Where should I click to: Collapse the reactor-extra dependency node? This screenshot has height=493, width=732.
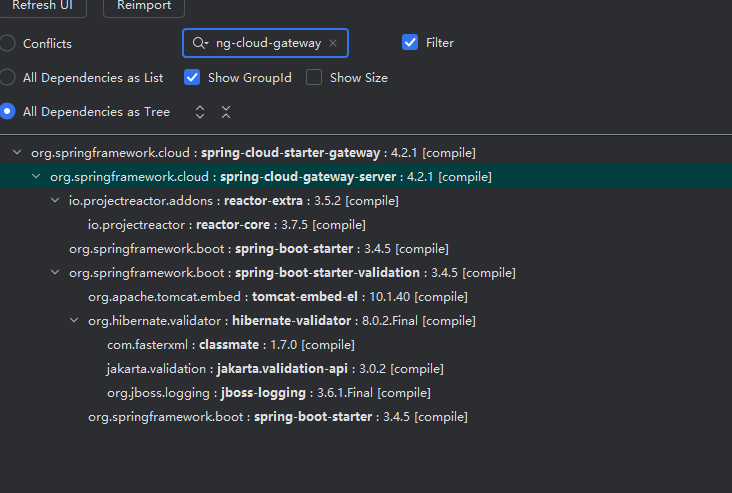[x=56, y=201]
